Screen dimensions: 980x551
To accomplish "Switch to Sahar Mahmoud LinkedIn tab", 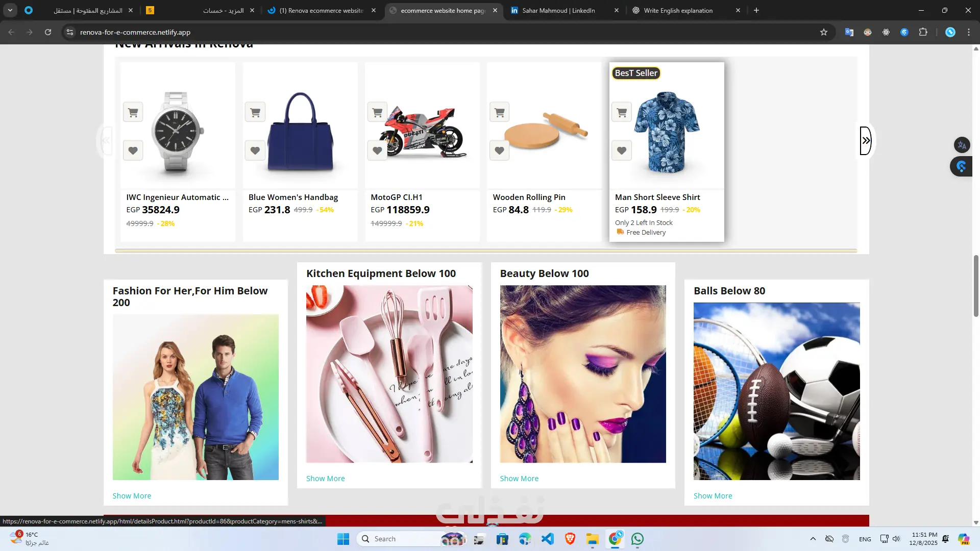I will [x=558, y=10].
